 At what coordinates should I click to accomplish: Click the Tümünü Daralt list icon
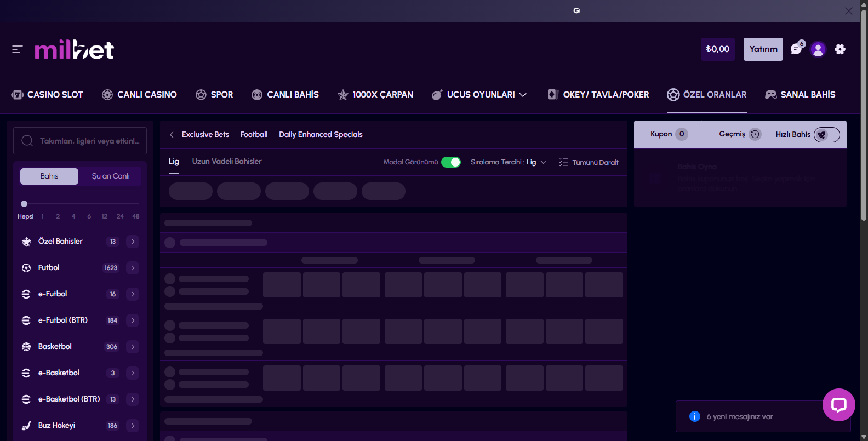point(563,162)
